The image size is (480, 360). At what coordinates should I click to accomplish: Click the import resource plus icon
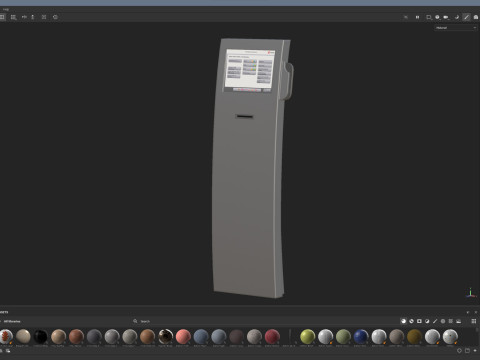pyautogui.click(x=475, y=351)
